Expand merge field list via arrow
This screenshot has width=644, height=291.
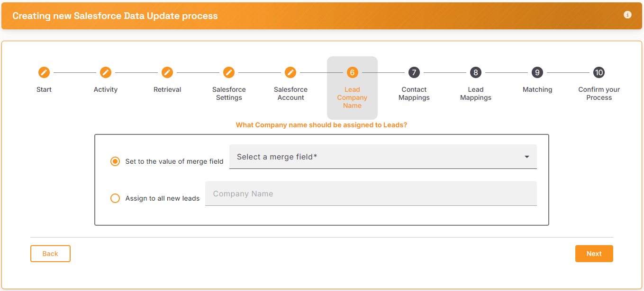click(527, 157)
